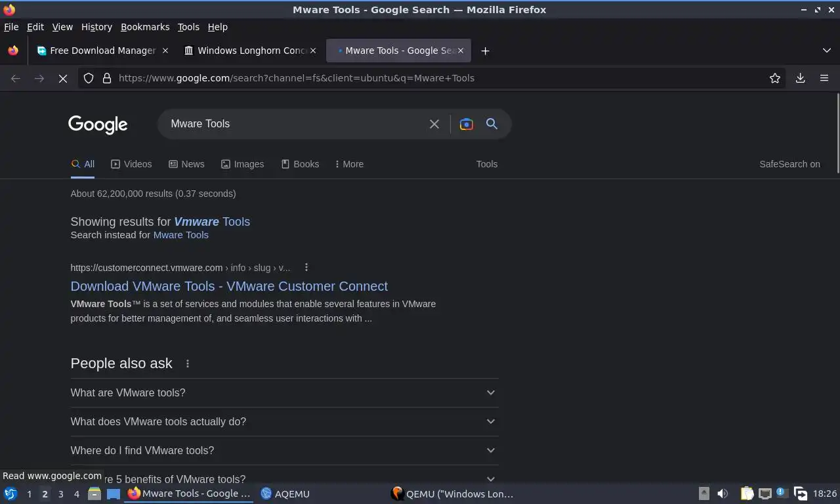The image size is (840, 504).
Task: Open a new browser tab
Action: click(485, 51)
